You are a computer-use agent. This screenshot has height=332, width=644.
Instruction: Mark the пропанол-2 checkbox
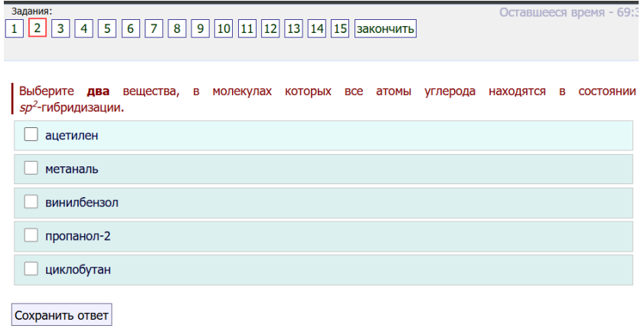[31, 235]
